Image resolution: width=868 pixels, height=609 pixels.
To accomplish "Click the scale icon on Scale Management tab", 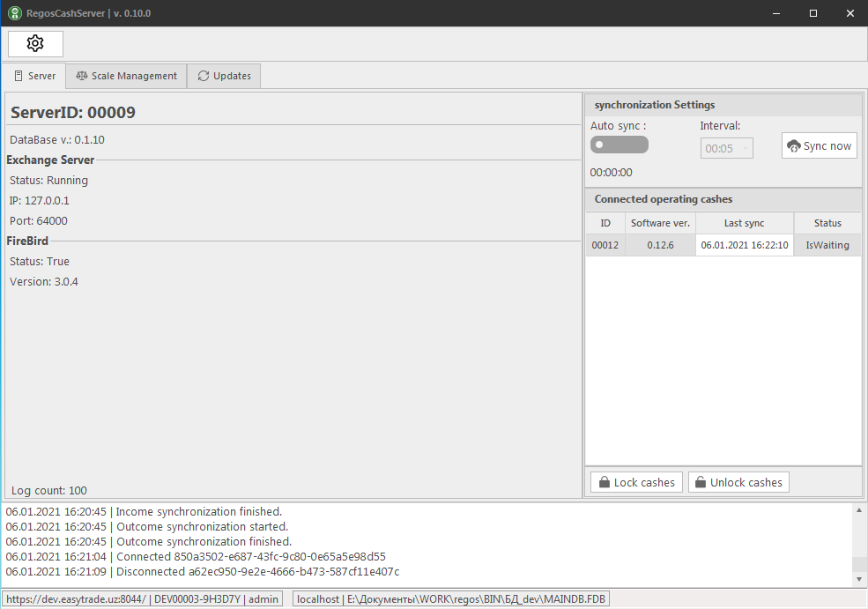I will point(82,76).
